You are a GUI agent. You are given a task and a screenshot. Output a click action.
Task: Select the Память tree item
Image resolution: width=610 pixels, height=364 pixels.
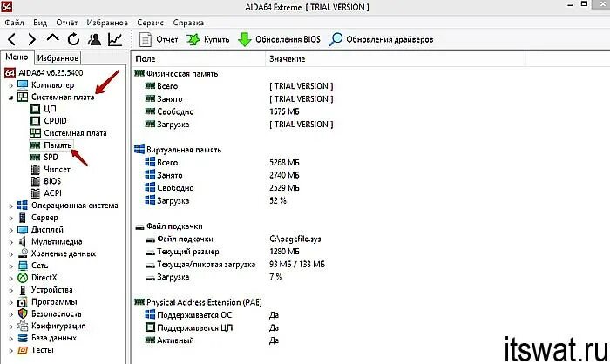58,145
